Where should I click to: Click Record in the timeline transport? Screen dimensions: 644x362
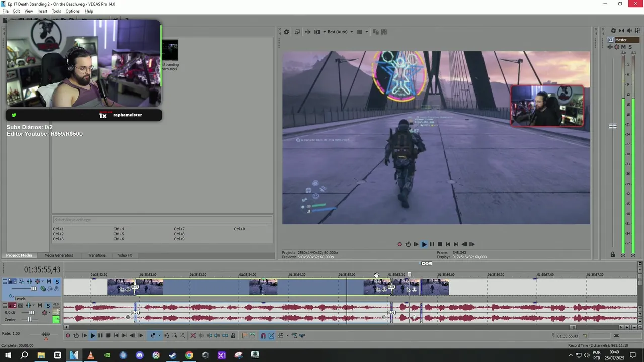(68, 335)
